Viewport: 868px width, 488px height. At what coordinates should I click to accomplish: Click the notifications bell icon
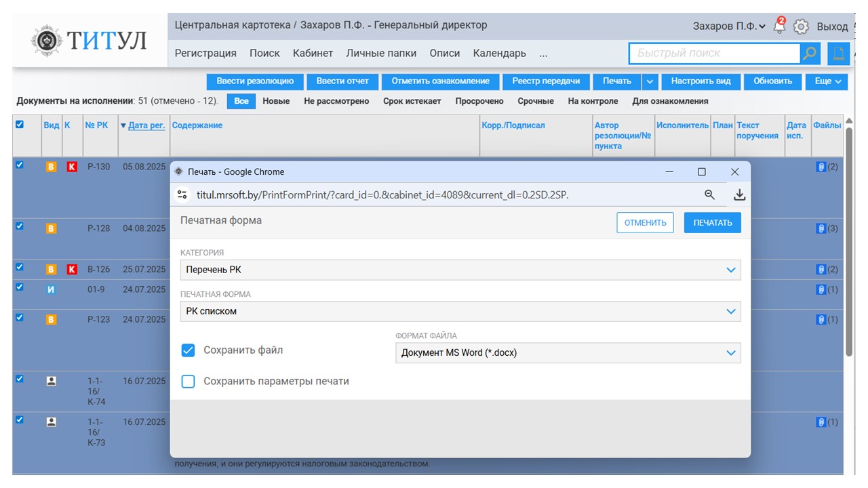(x=779, y=26)
